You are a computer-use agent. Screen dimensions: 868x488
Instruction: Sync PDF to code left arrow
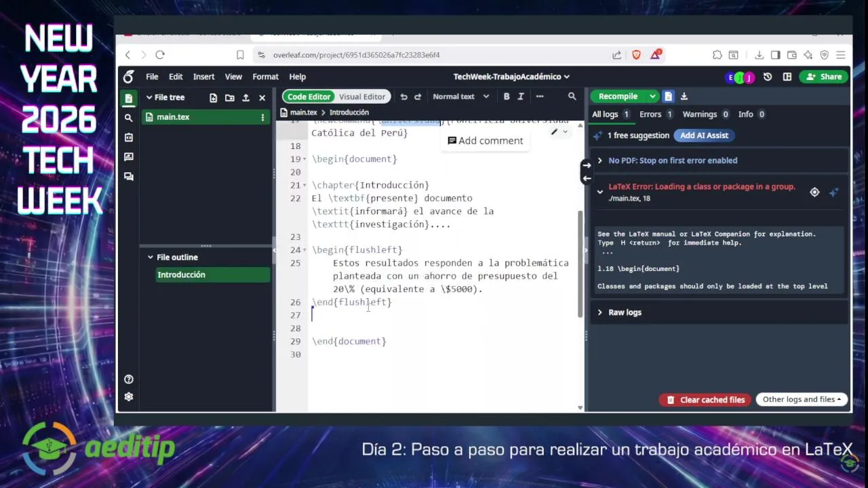pyautogui.click(x=587, y=179)
